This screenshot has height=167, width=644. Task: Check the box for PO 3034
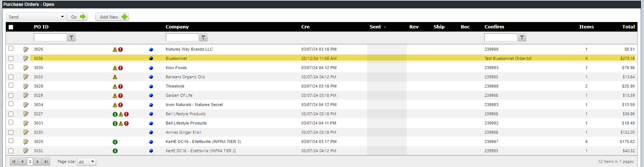point(11,104)
